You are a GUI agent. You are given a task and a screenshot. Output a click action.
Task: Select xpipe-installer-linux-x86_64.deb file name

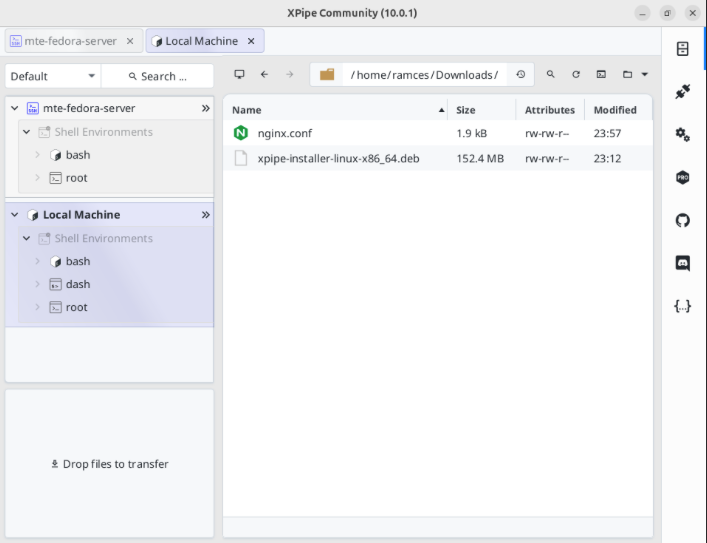tap(338, 158)
